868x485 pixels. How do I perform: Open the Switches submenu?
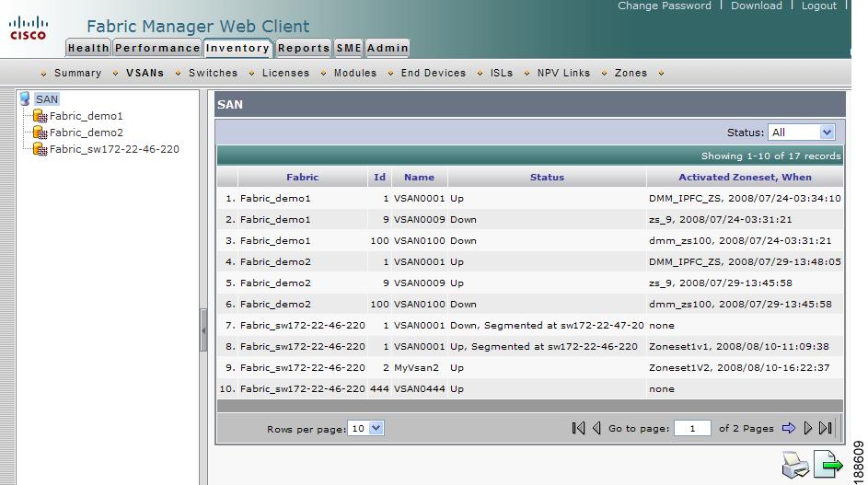tap(213, 73)
